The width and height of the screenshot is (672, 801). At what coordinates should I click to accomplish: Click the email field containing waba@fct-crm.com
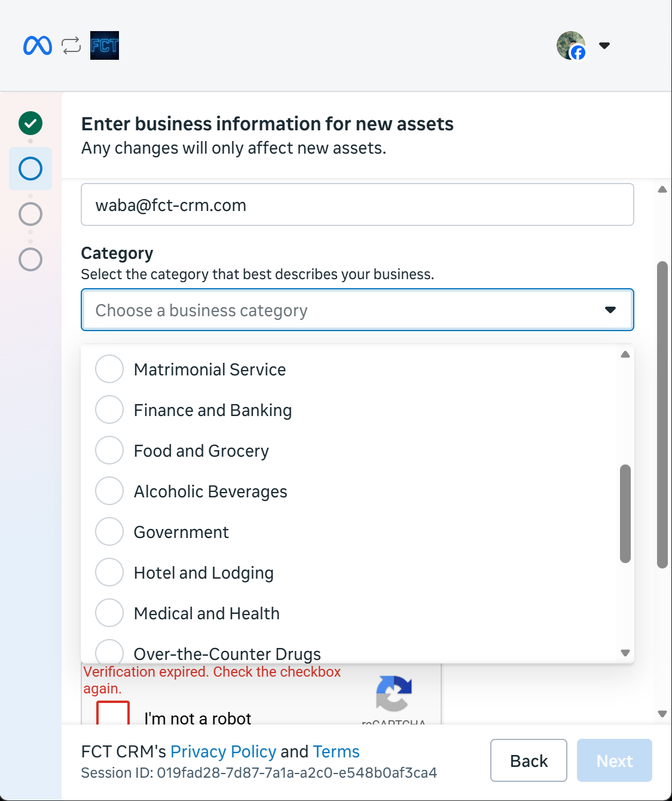point(358,204)
